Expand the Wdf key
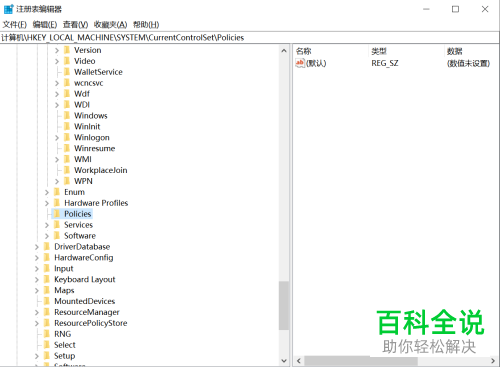Screen dimensions: 500x367 (x=57, y=94)
